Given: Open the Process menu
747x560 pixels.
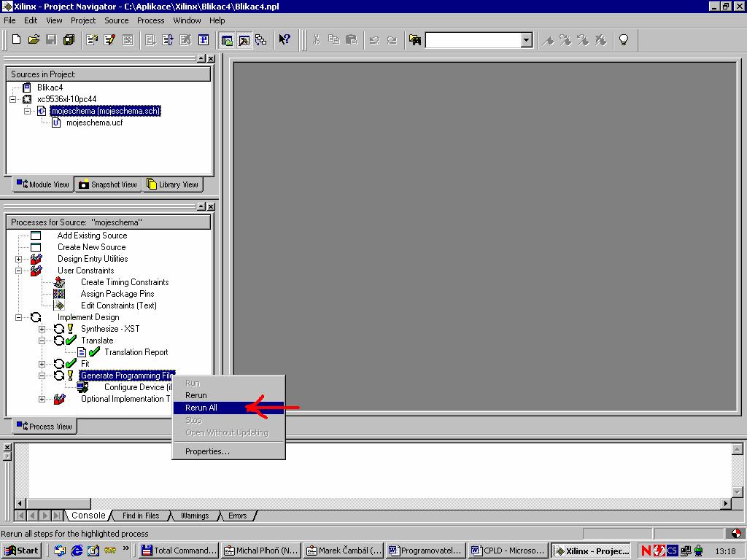Looking at the screenshot, I should [x=150, y=20].
